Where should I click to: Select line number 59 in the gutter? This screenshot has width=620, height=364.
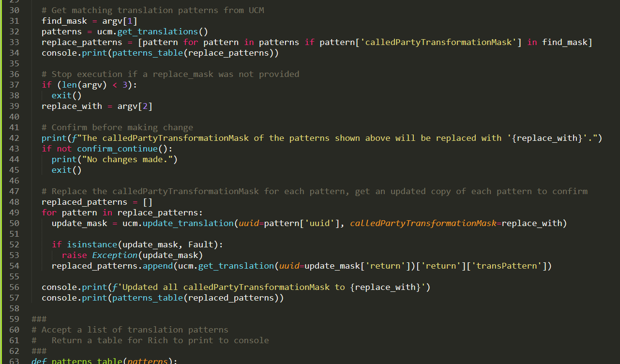point(14,319)
